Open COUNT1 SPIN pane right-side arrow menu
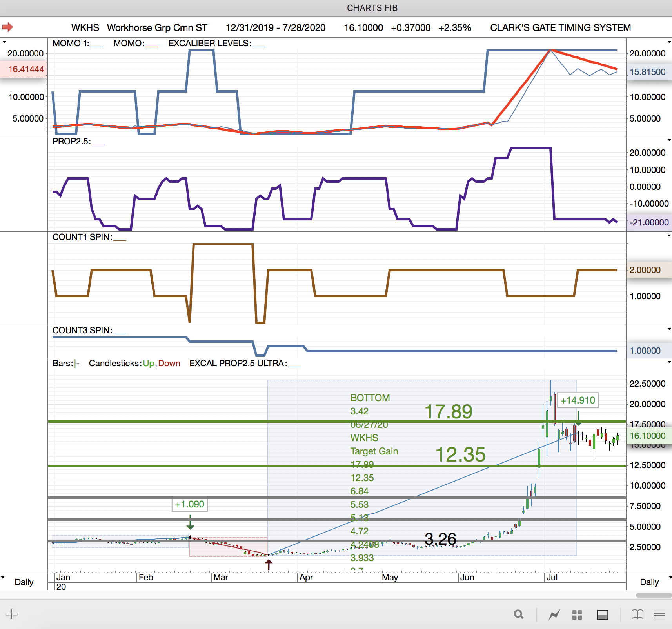 coord(669,236)
